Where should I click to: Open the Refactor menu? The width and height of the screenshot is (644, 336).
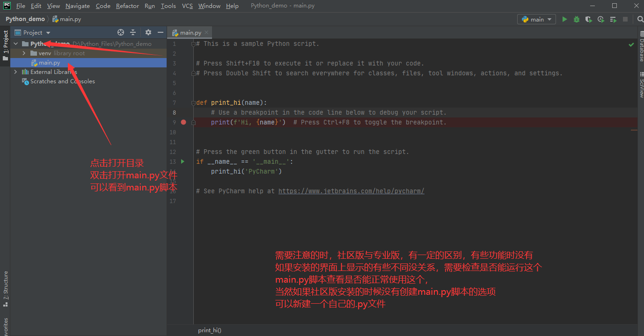[x=128, y=6]
